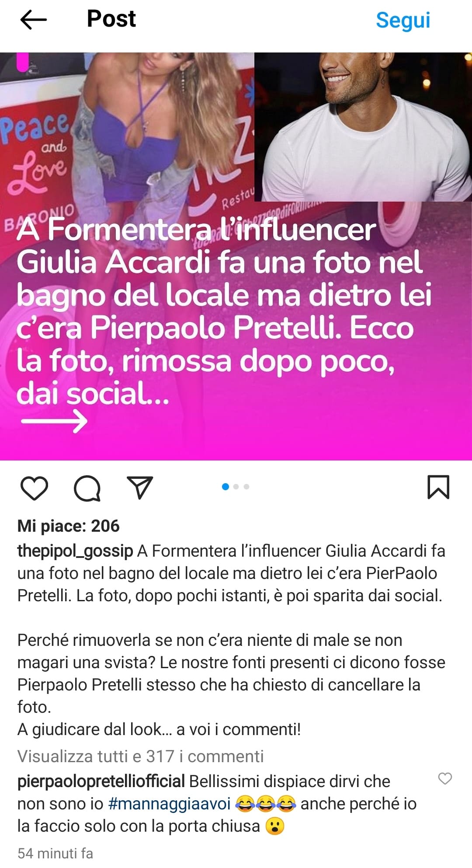Tap white arrow on post image

tap(54, 421)
